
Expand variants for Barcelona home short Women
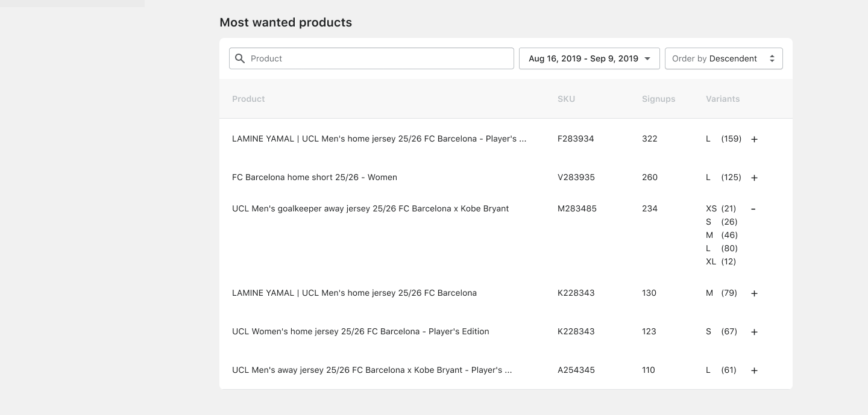(x=754, y=178)
